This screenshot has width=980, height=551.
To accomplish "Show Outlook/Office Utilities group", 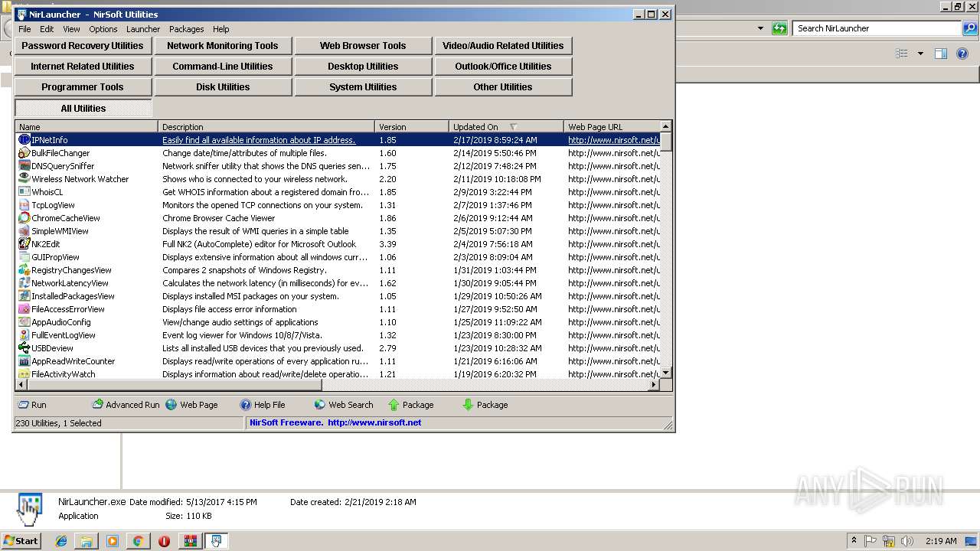I will 503,66.
